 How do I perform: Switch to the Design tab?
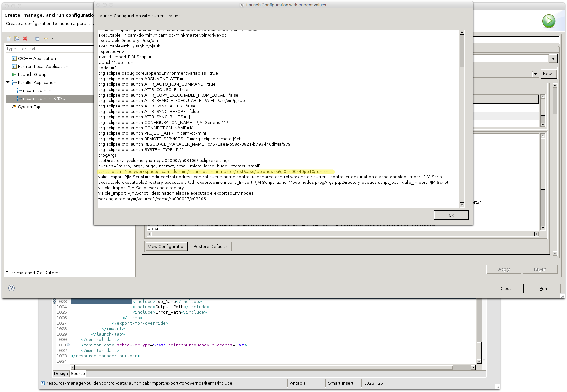pyautogui.click(x=61, y=373)
